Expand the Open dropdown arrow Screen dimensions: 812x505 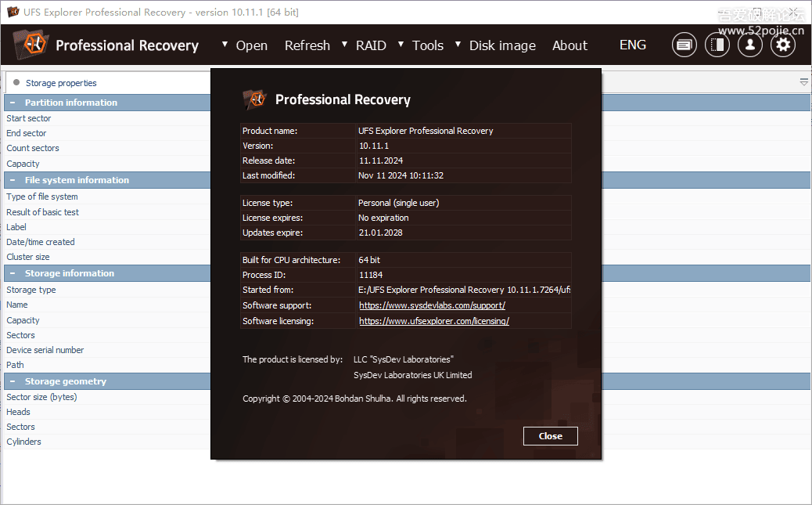pos(225,45)
